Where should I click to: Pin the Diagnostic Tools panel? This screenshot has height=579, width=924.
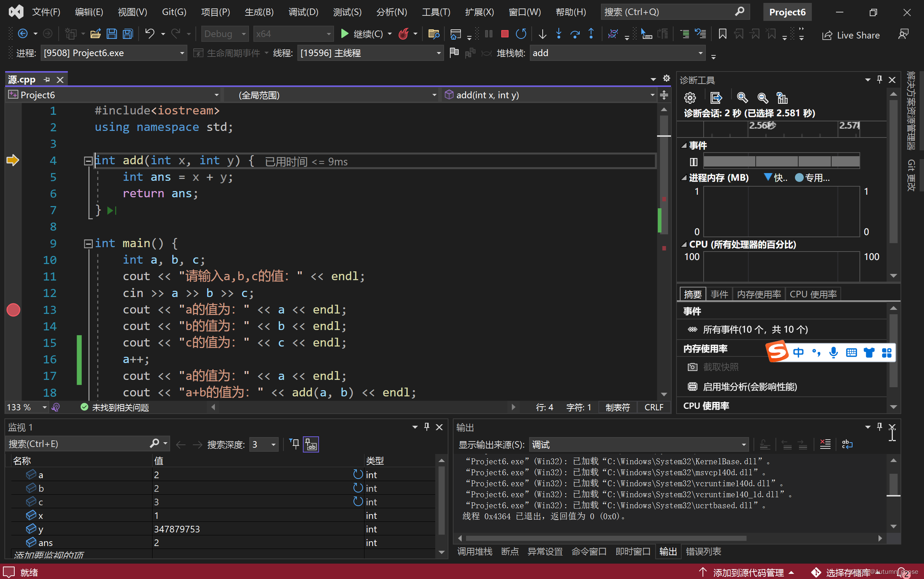pos(880,80)
